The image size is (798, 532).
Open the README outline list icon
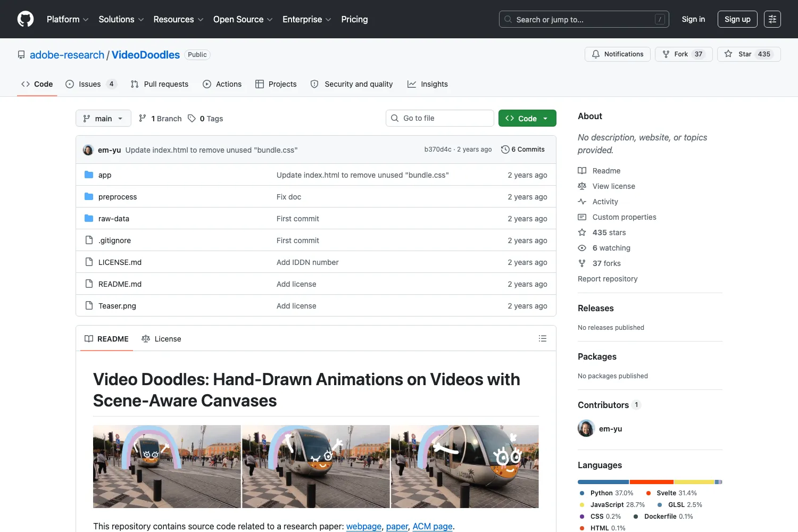543,338
